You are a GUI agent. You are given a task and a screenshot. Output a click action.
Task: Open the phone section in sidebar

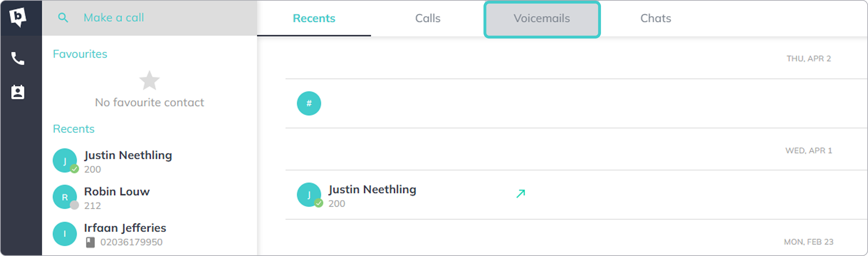[18, 59]
